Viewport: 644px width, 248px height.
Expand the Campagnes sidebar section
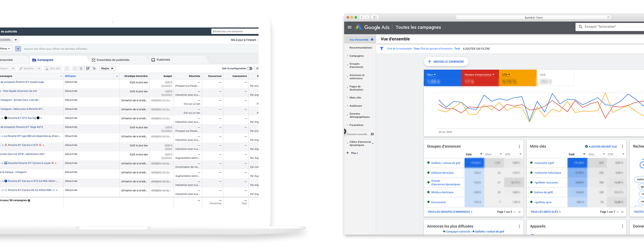347,56
